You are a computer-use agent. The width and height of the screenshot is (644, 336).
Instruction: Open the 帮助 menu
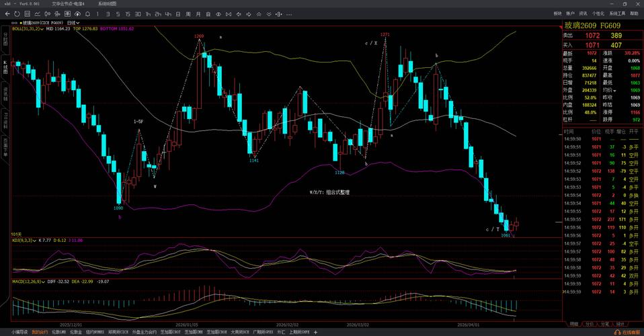pyautogui.click(x=635, y=13)
